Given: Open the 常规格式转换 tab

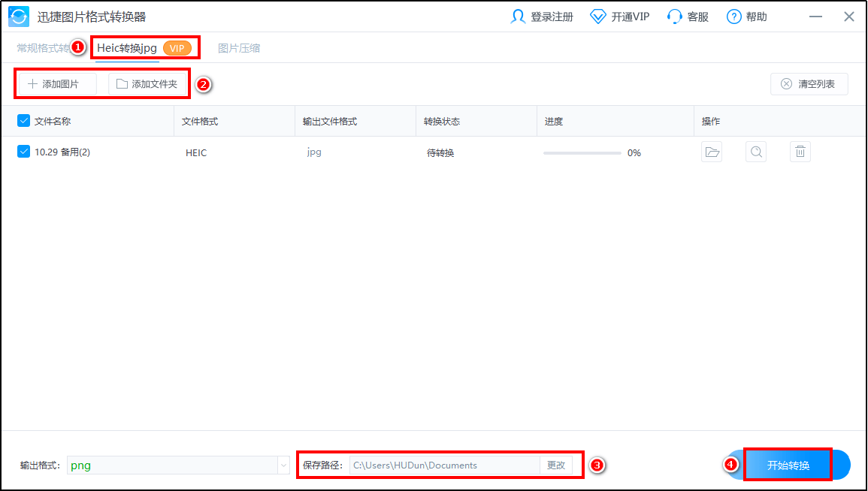Looking at the screenshot, I should (43, 48).
